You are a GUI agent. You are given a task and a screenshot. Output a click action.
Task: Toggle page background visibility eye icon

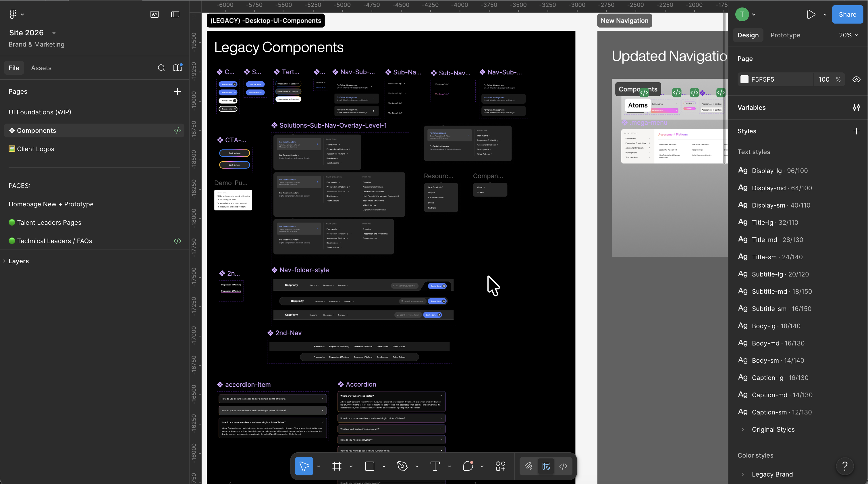[857, 80]
